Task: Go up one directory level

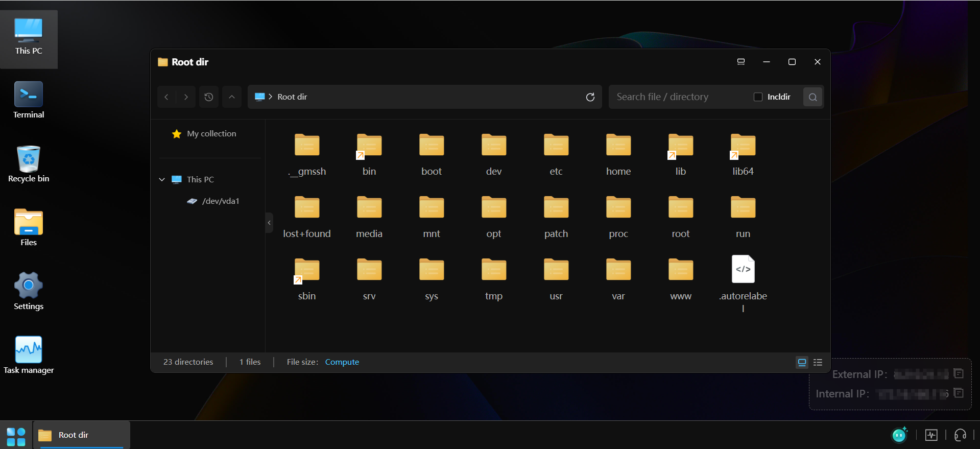Action: pos(232,97)
